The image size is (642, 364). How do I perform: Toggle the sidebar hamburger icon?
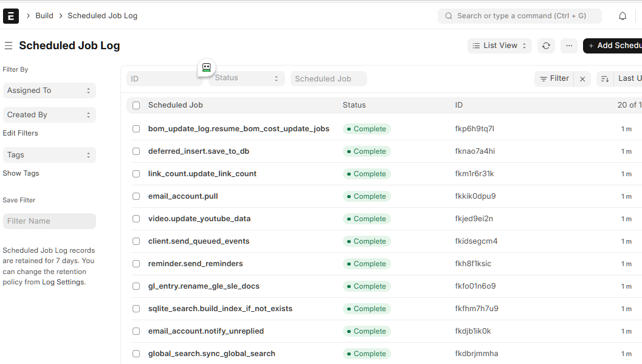9,46
